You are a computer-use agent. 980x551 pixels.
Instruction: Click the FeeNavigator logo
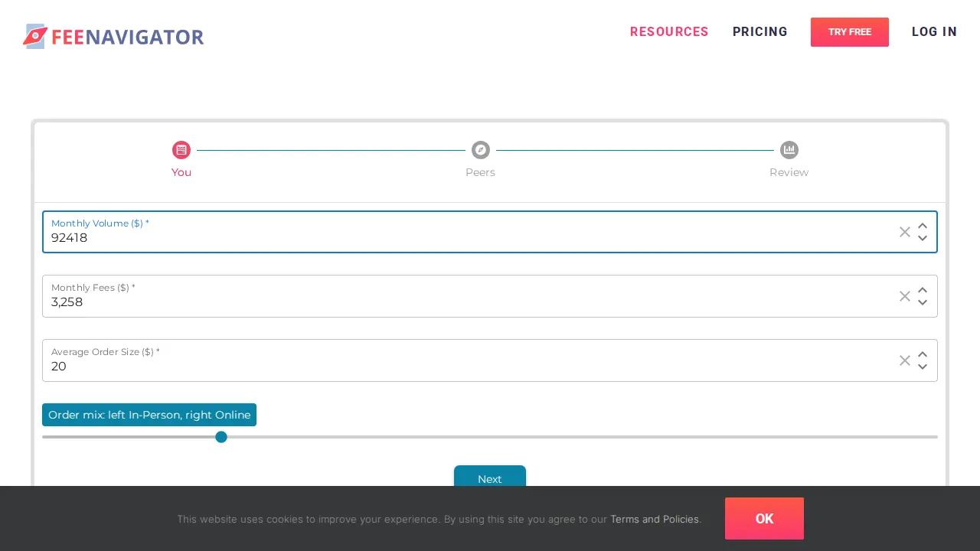[113, 36]
